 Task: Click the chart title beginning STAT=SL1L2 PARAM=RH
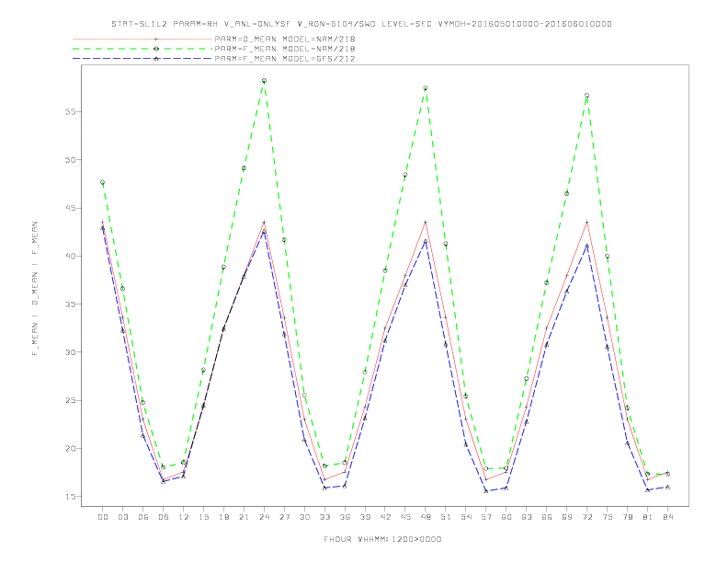[x=361, y=24]
